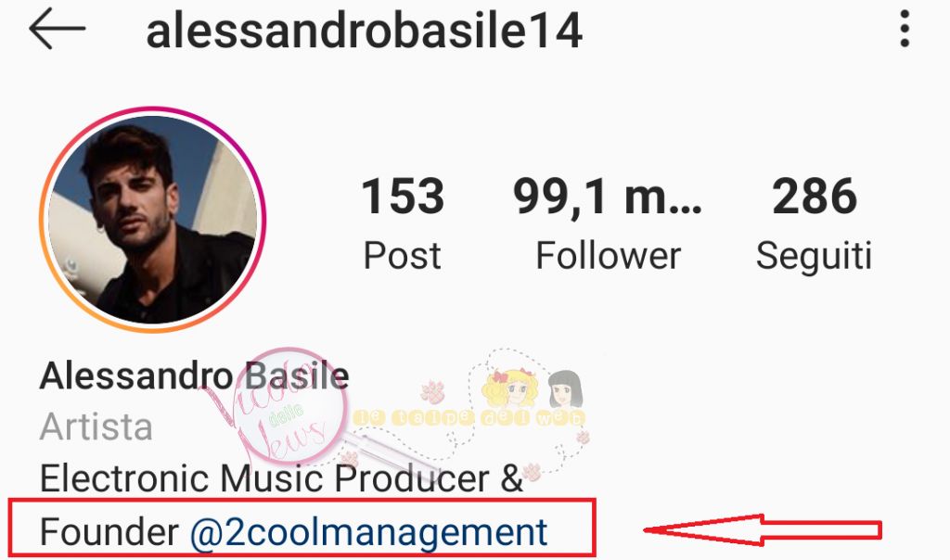View Alessandro's story via profile picture
Viewport: 950px width, 560px height.
153,219
